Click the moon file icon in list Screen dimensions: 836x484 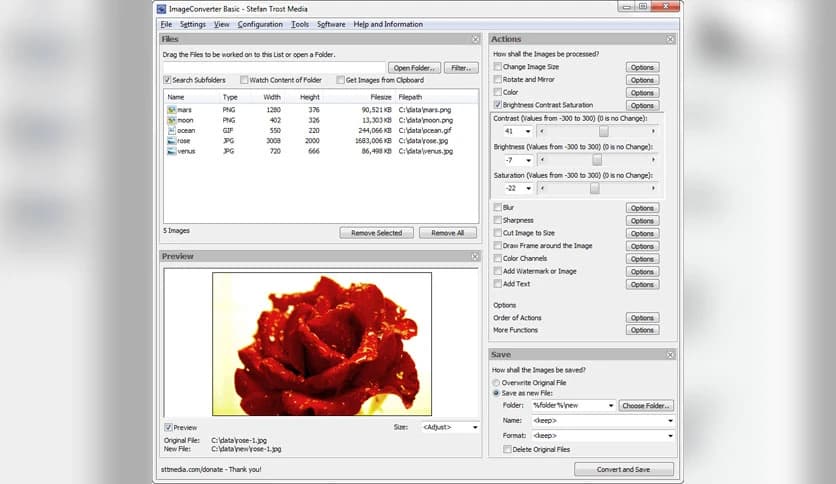171,120
